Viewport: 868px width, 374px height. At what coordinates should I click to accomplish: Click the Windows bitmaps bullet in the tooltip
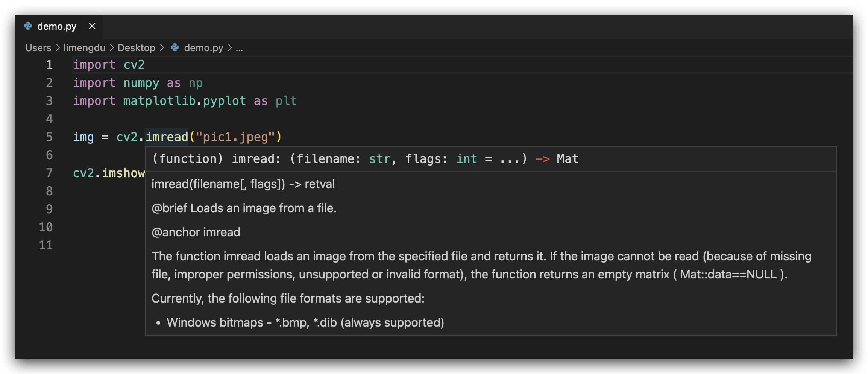point(305,322)
